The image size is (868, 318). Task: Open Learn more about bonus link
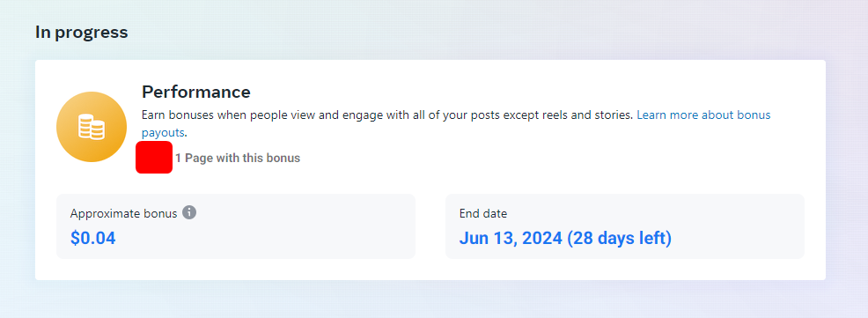(x=703, y=115)
